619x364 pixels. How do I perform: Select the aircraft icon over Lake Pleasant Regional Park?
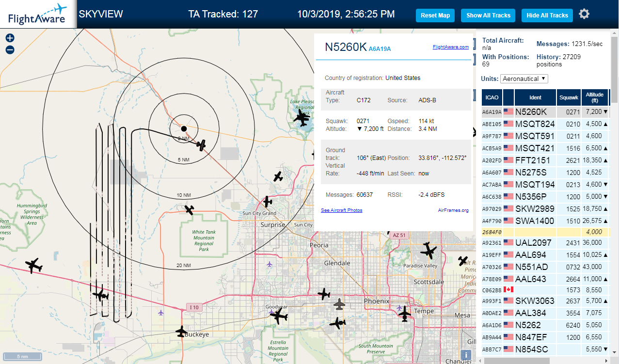coord(302,117)
